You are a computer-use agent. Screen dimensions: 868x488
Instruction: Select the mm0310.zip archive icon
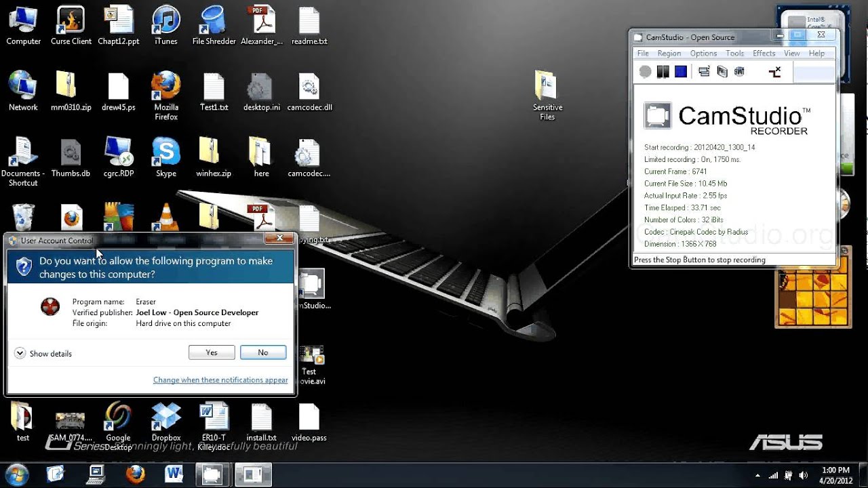click(71, 91)
